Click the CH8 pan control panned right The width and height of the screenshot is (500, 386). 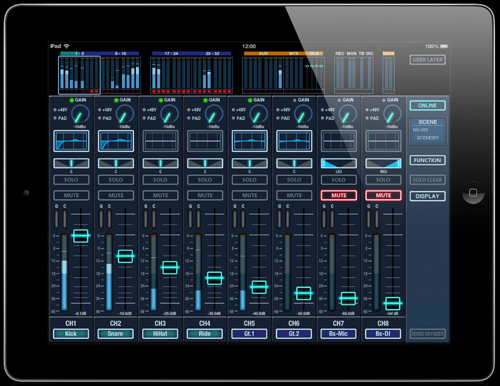point(383,163)
